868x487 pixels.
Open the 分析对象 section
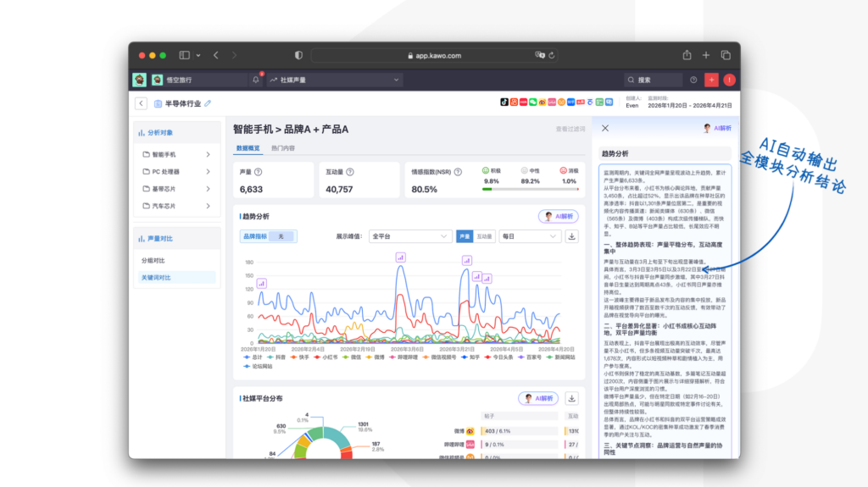tap(177, 133)
